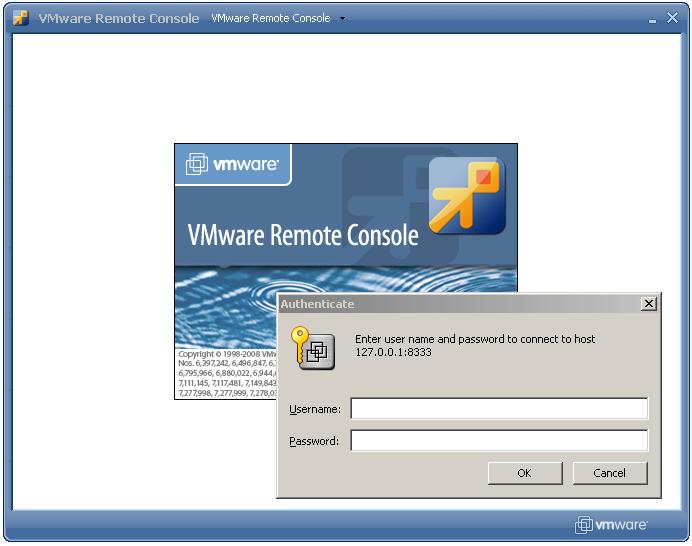Image resolution: width=692 pixels, height=546 pixels.
Task: Click the host address text 127.0.0.1:8333
Action: 393,352
